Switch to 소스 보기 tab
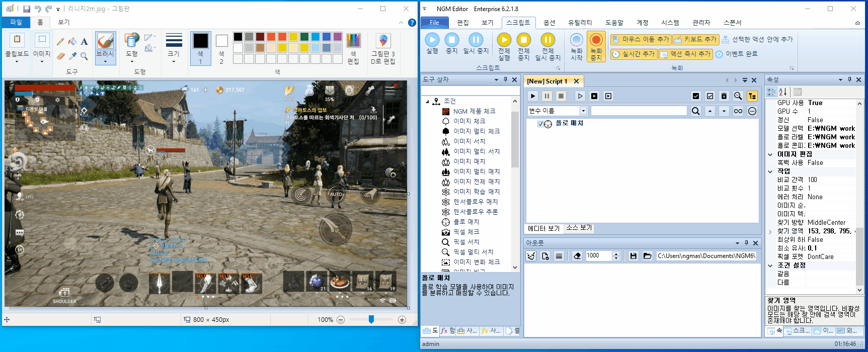The image size is (868, 352). [x=579, y=228]
